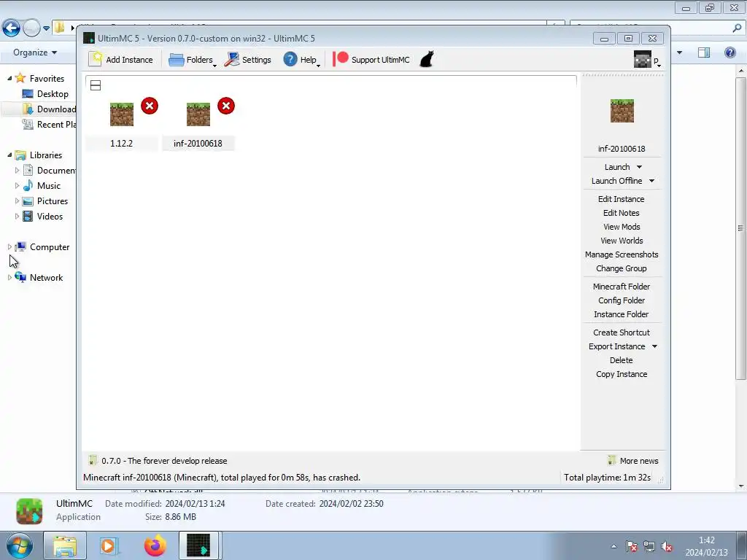Image resolution: width=747 pixels, height=560 pixels.
Task: Click View Worlds
Action: click(x=622, y=241)
